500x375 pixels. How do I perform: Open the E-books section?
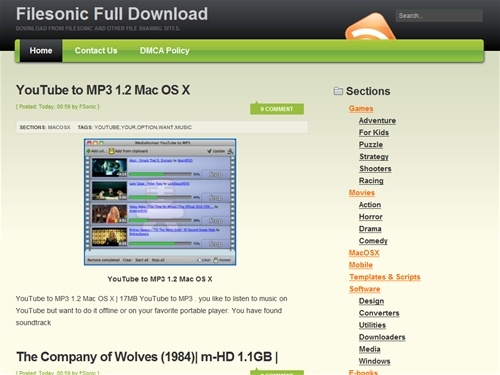click(363, 372)
